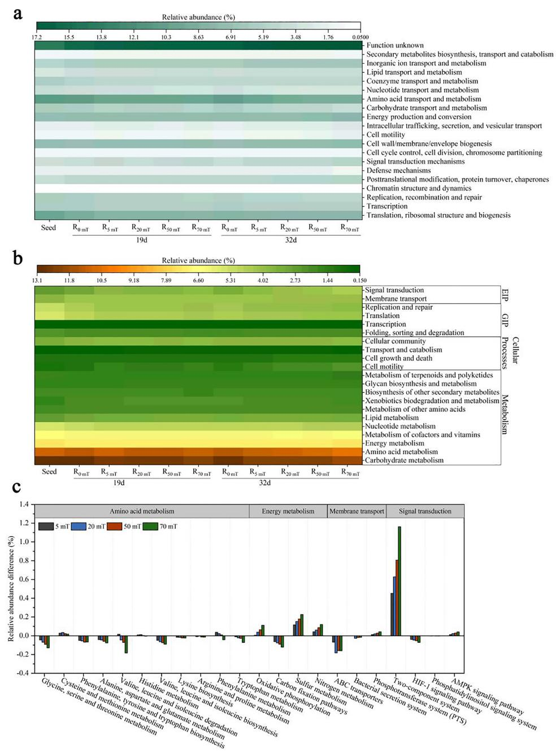Click 'Glycan biosynthesis and metabolism' label

coord(420,384)
